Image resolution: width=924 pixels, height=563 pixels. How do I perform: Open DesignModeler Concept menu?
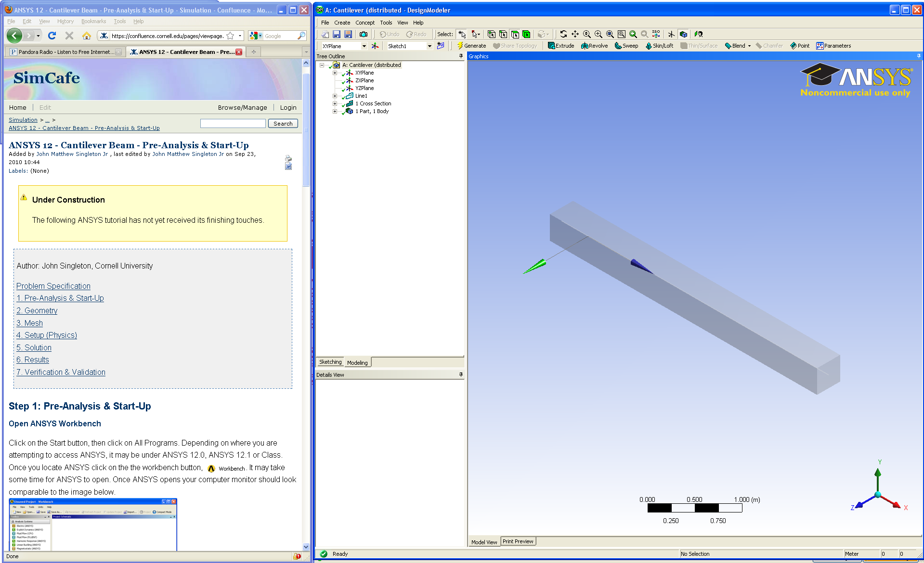pos(365,23)
